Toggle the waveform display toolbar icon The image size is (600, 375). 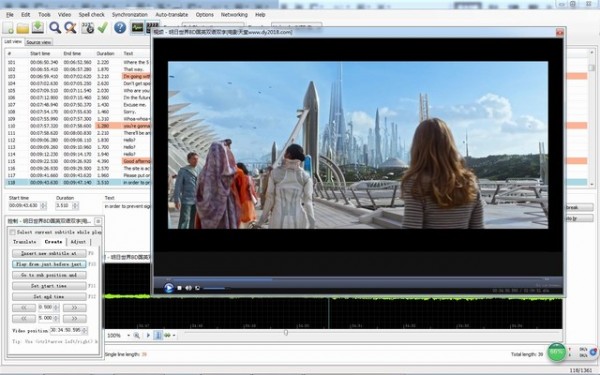137,28
